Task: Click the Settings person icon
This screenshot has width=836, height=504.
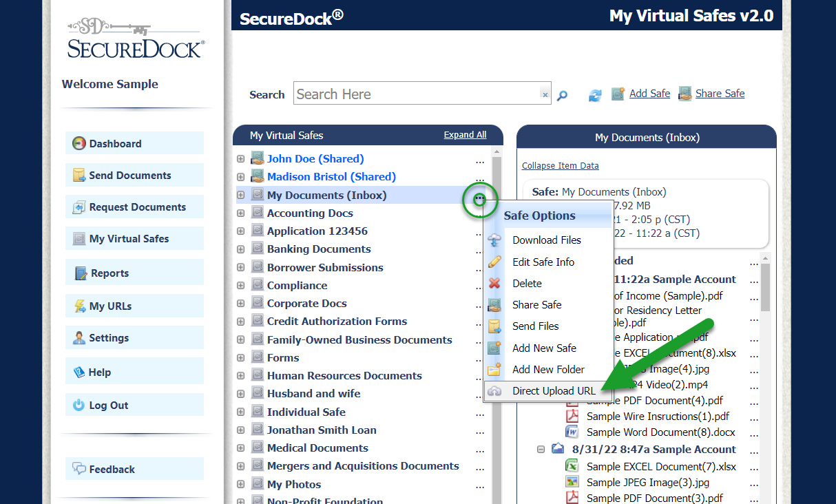Action: click(79, 337)
